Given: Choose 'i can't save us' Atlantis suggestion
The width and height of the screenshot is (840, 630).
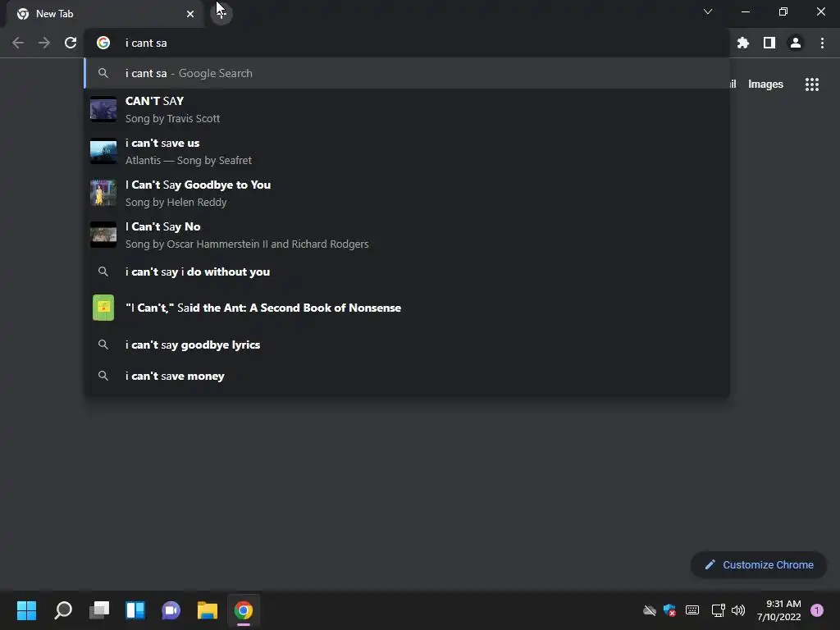Looking at the screenshot, I should tap(407, 151).
